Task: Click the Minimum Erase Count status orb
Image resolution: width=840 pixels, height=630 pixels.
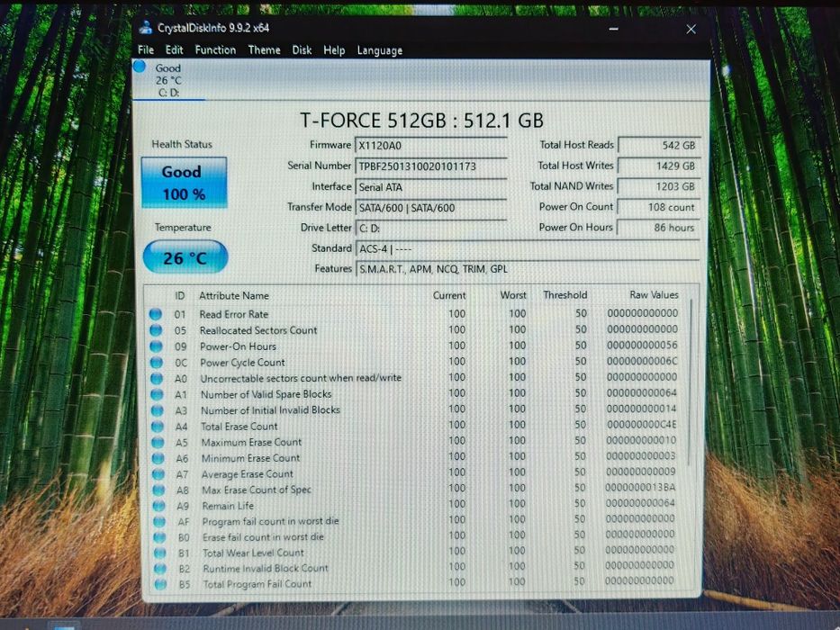Action: (x=158, y=459)
